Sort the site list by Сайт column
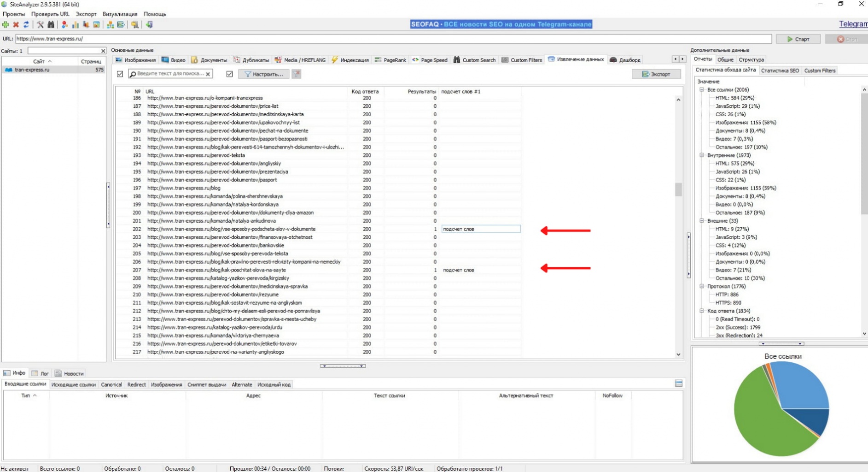Screen dimensions: 868x472 [x=39, y=61]
